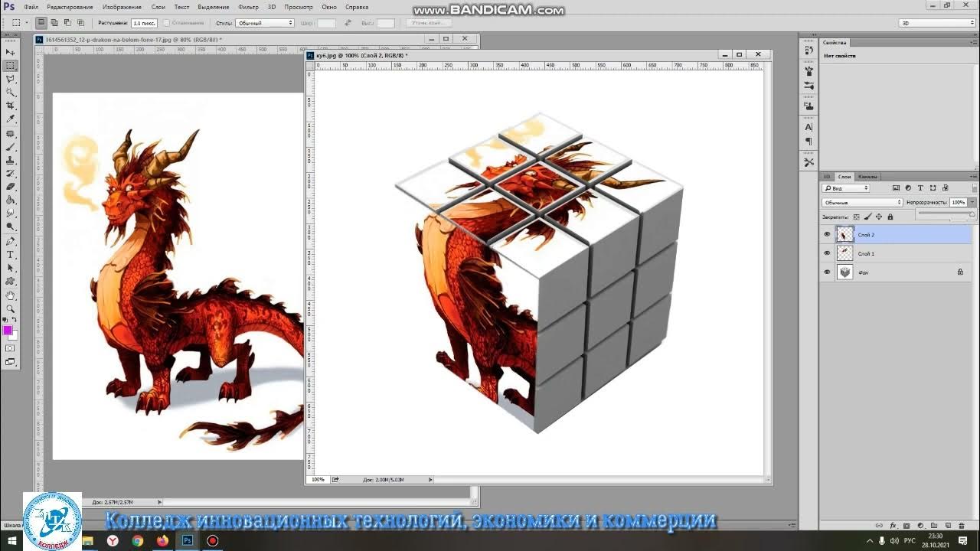Image resolution: width=980 pixels, height=551 pixels.
Task: Filter layers by type layers
Action: [920, 188]
